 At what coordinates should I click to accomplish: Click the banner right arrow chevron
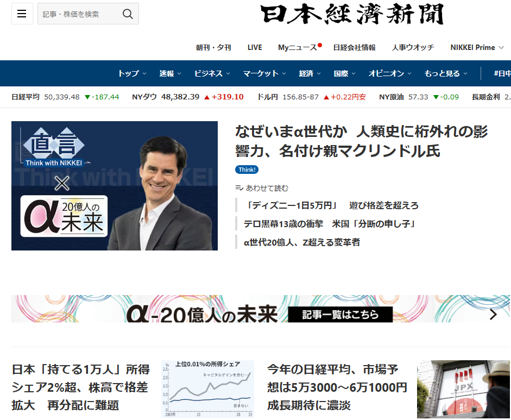coord(493,315)
